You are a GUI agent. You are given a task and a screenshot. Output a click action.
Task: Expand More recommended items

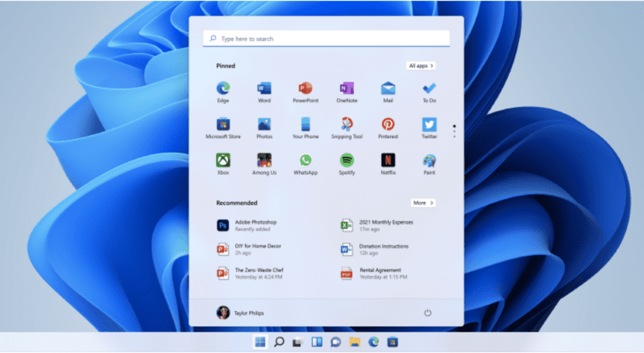pyautogui.click(x=423, y=203)
